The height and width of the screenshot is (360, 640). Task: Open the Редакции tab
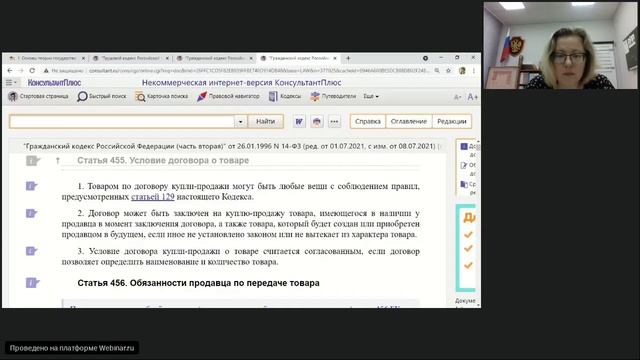pyautogui.click(x=452, y=121)
